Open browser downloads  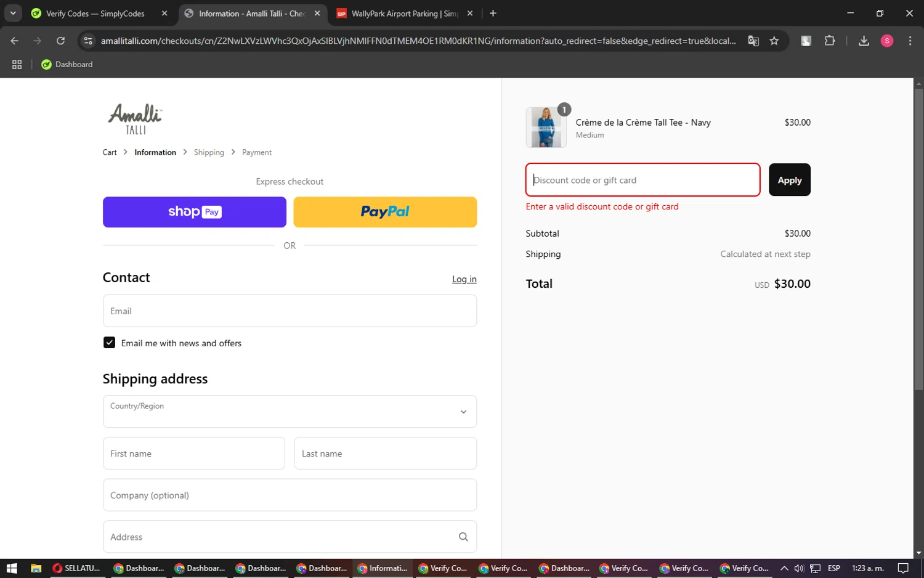click(x=864, y=41)
